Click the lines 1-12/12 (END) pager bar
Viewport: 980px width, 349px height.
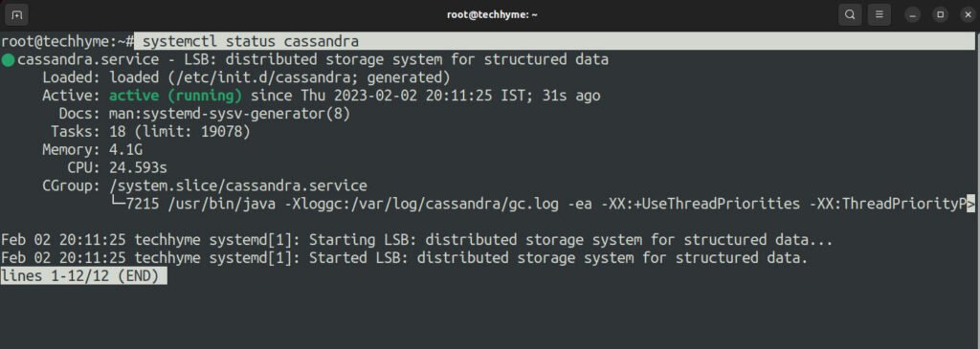point(84,275)
